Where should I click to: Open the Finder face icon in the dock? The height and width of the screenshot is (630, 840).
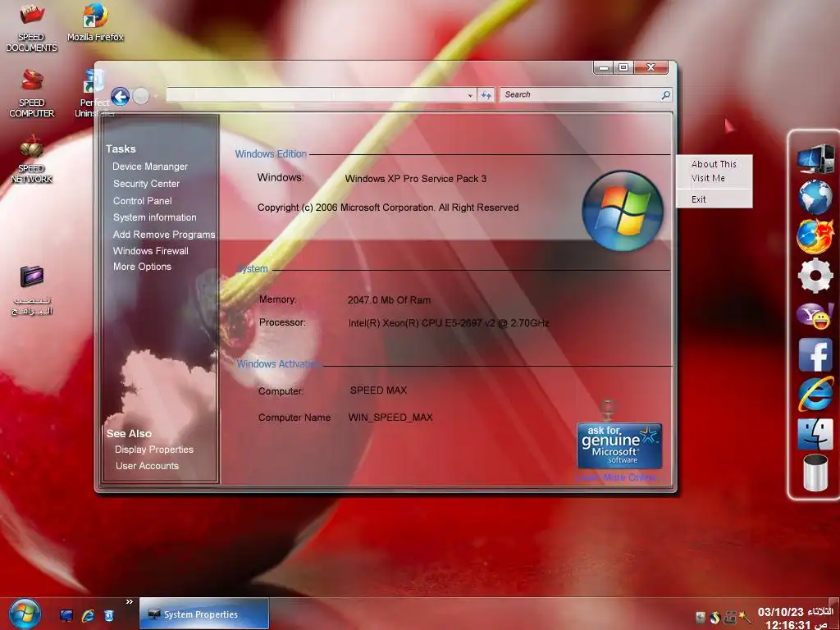(x=815, y=433)
